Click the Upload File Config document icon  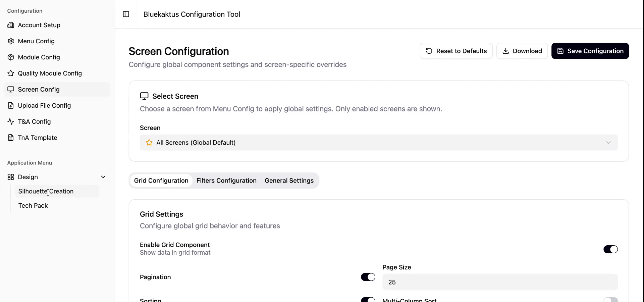[11, 106]
